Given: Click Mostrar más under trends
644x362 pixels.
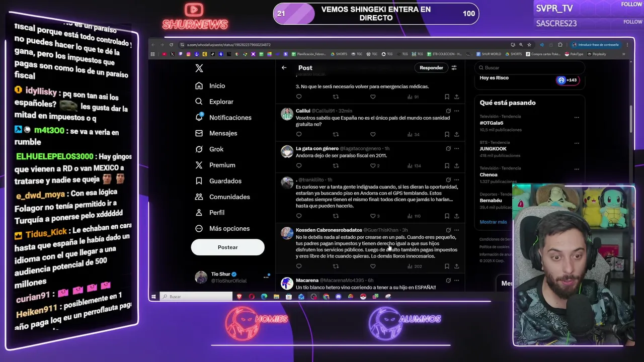Looking at the screenshot, I should tap(493, 222).
